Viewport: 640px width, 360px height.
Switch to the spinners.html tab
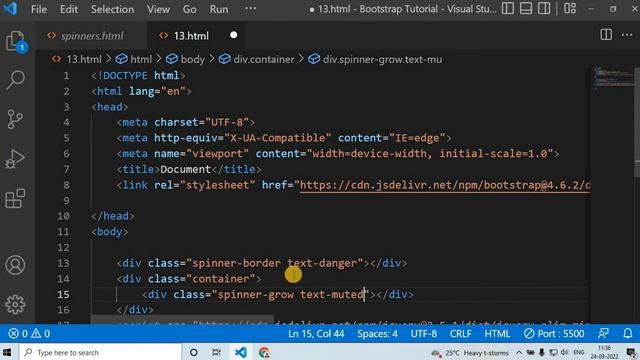pos(91,36)
